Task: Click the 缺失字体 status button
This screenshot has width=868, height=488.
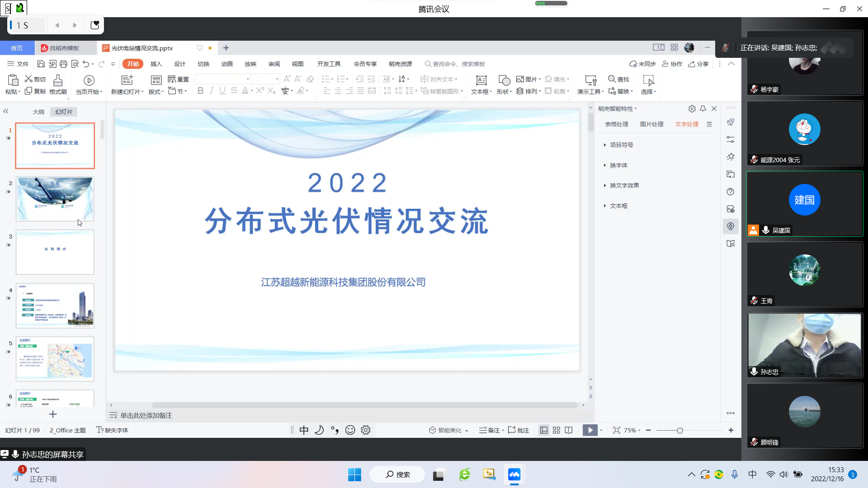Action: [x=113, y=430]
